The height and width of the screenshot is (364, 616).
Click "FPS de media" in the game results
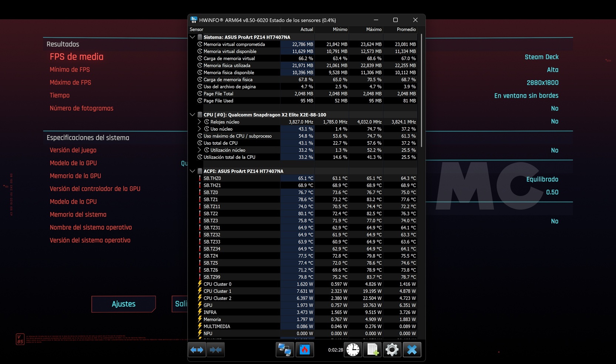point(77,57)
